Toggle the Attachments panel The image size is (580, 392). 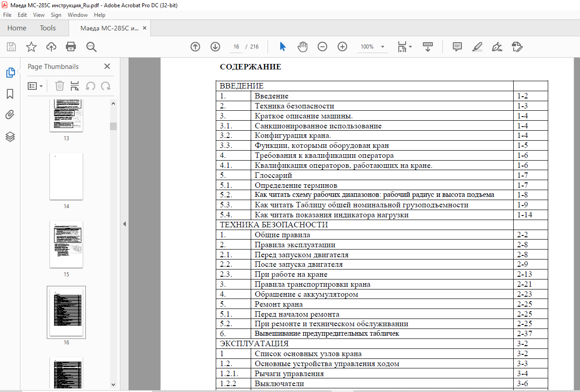coord(10,115)
